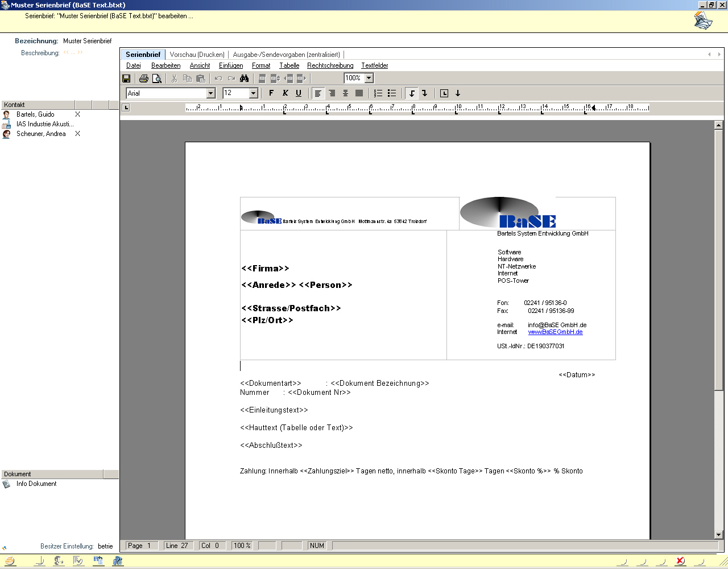The width and height of the screenshot is (728, 569).
Task: Open the font size 12 dropdown
Action: pyautogui.click(x=254, y=93)
